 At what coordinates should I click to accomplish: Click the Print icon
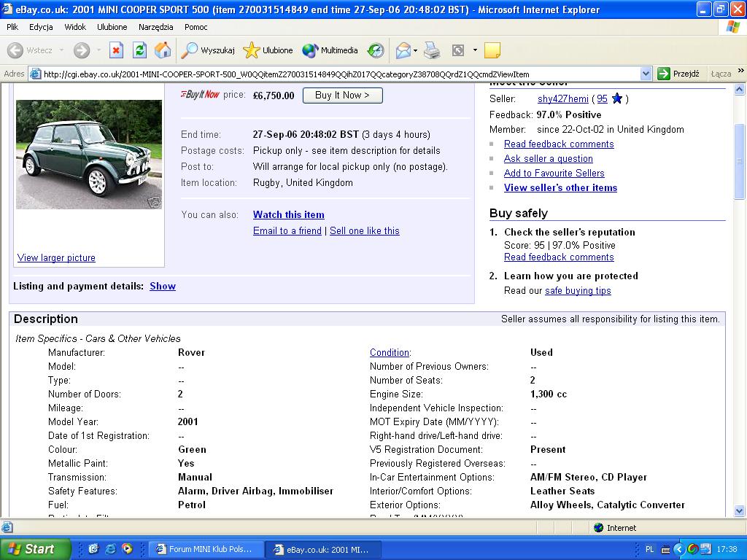coord(432,50)
